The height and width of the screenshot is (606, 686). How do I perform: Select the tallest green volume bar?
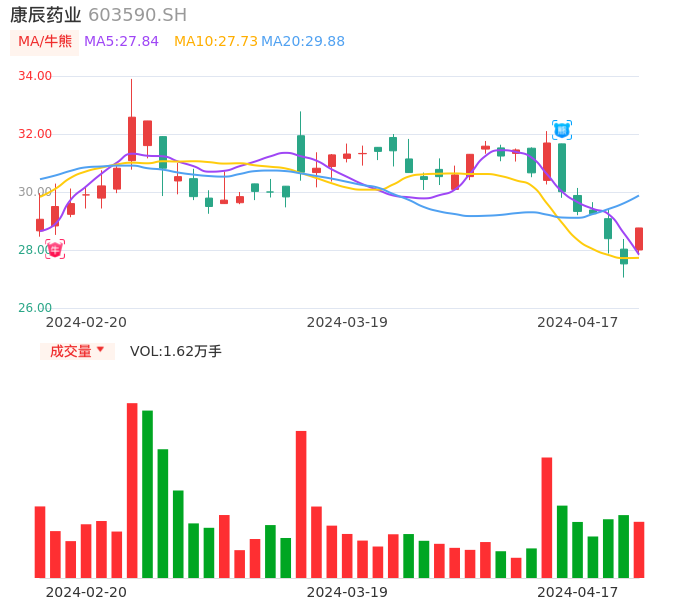147,494
